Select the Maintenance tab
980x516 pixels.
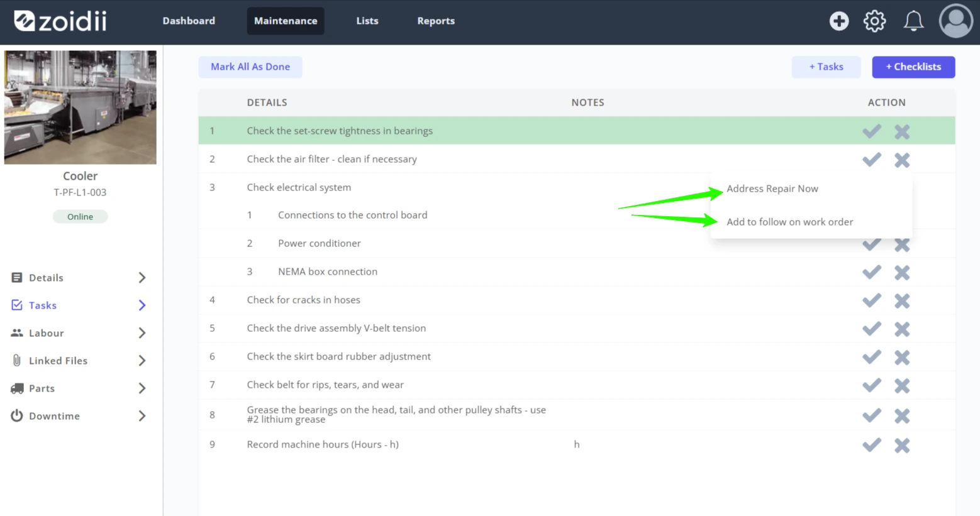coord(286,21)
